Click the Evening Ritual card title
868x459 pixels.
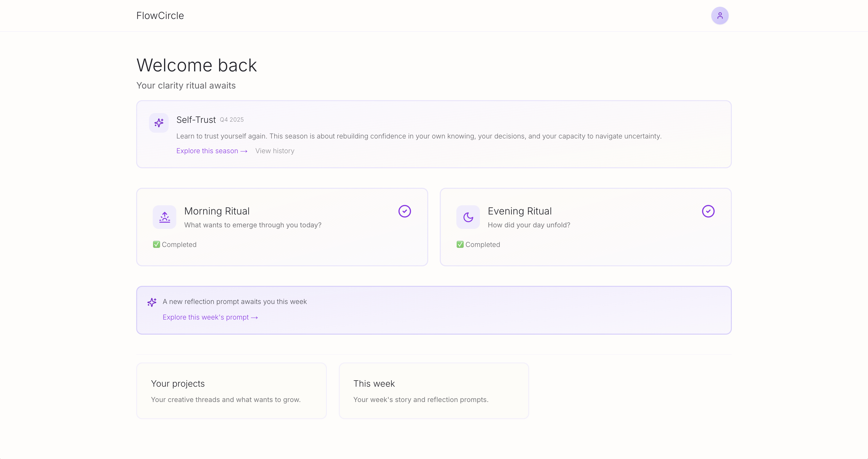click(519, 211)
